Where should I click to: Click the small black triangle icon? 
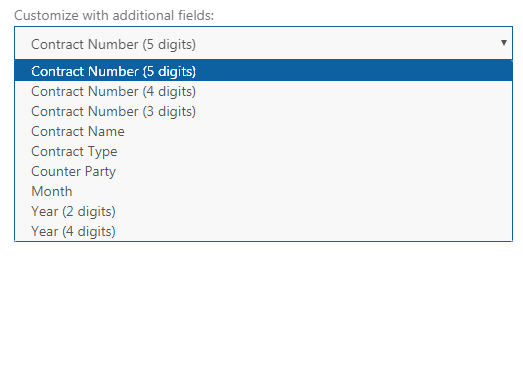tap(504, 43)
